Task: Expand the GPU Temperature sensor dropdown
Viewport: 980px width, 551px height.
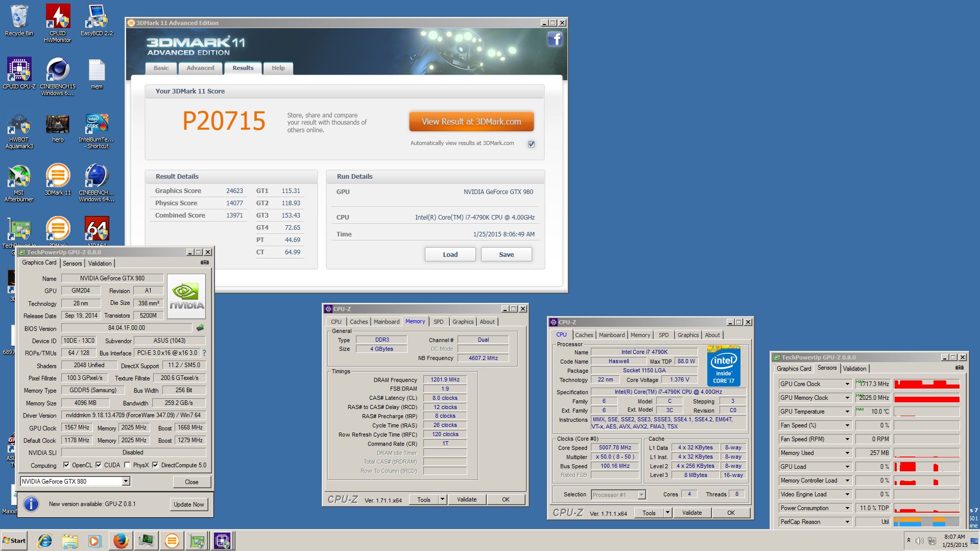Action: click(847, 412)
